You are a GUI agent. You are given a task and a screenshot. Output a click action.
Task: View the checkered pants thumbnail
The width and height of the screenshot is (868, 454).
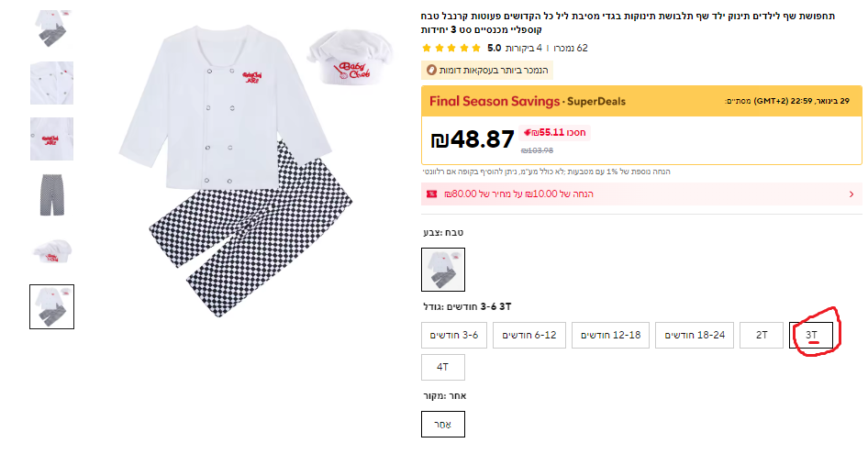tap(51, 194)
